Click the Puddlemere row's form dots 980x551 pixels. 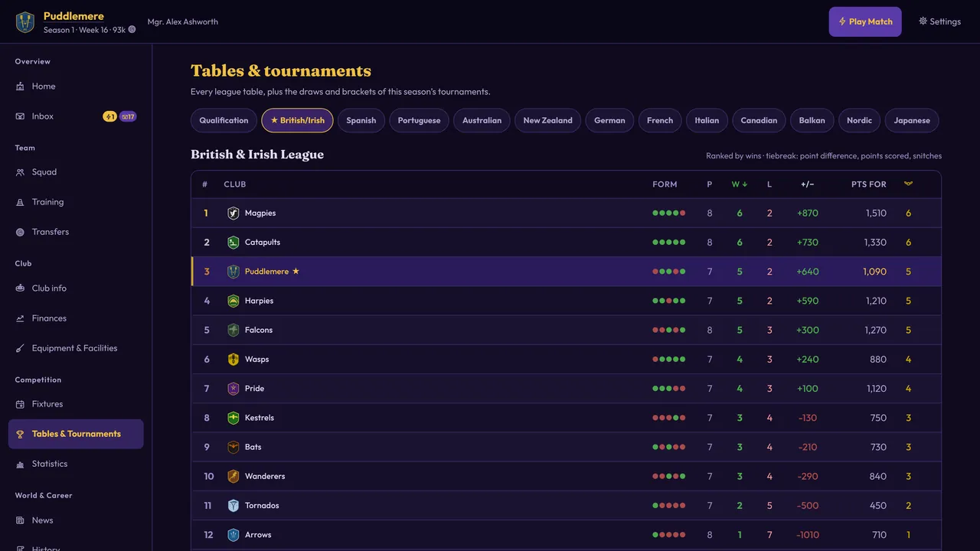[x=669, y=272]
